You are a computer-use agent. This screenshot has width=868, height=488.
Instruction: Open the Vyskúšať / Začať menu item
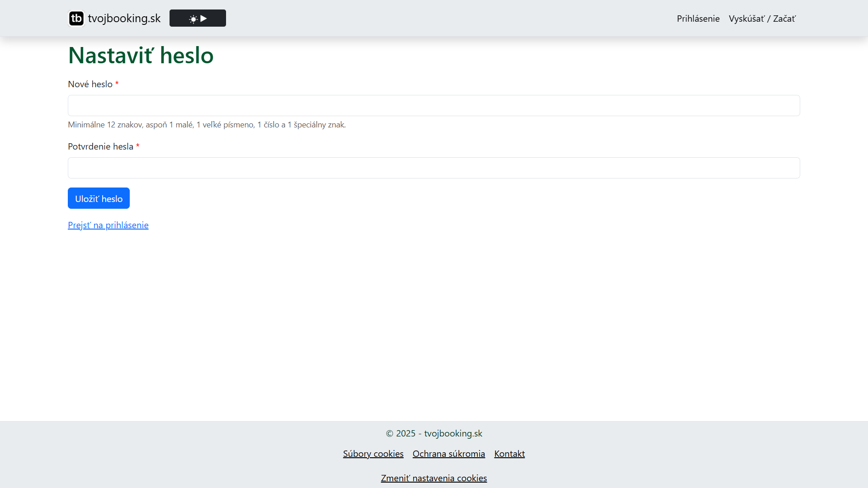762,19
